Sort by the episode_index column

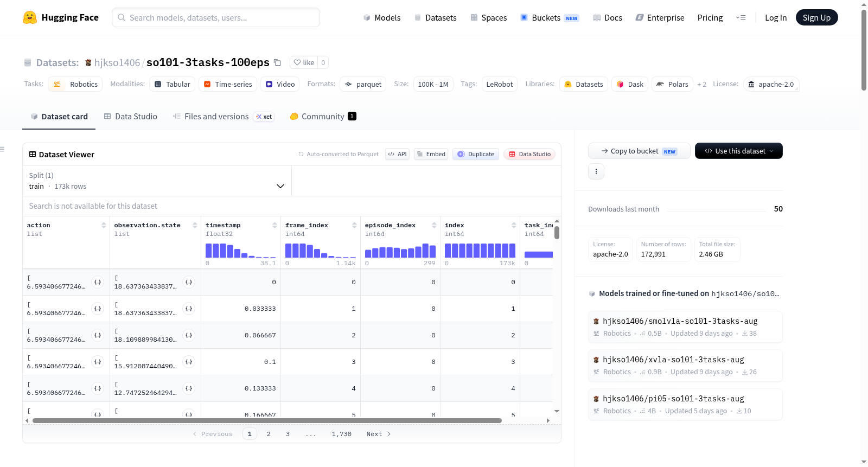click(434, 225)
